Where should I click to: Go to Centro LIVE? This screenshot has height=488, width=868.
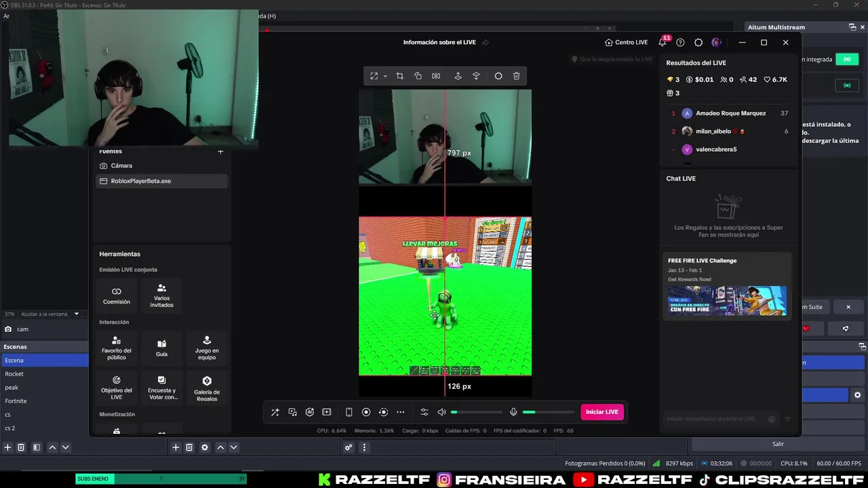pyautogui.click(x=627, y=42)
